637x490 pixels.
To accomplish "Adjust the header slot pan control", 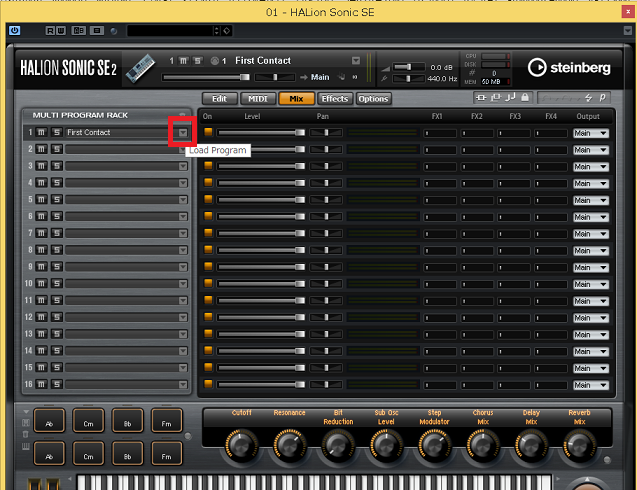I will coord(275,77).
